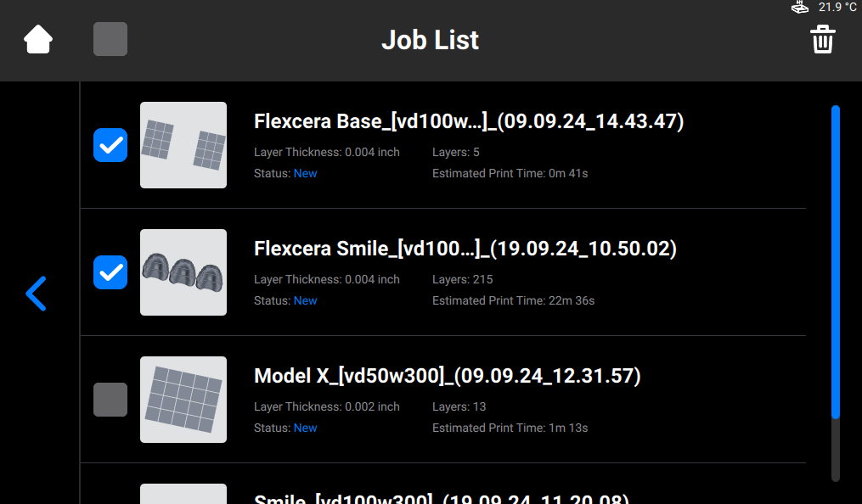
Task: Go to the Home screen
Action: pos(38,40)
